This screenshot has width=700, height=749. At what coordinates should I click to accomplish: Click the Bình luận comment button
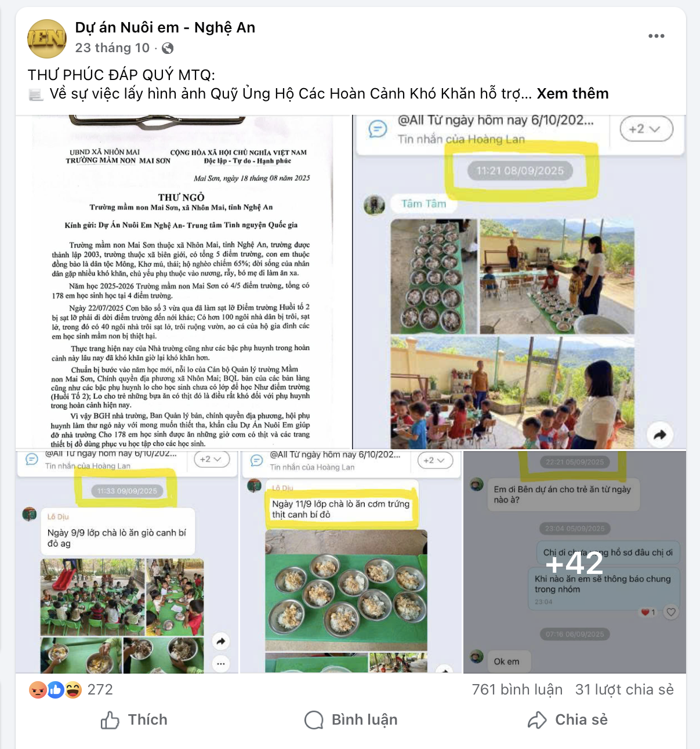[351, 720]
